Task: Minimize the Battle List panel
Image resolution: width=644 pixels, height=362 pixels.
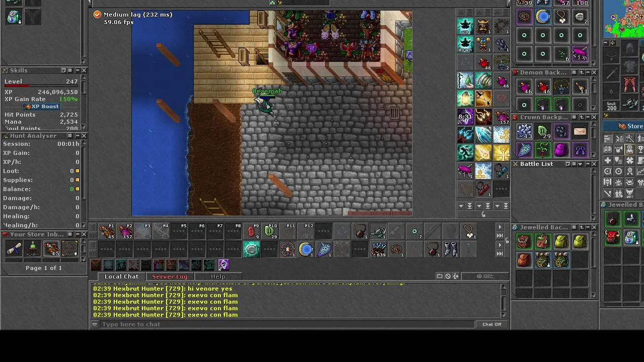Action: point(587,164)
